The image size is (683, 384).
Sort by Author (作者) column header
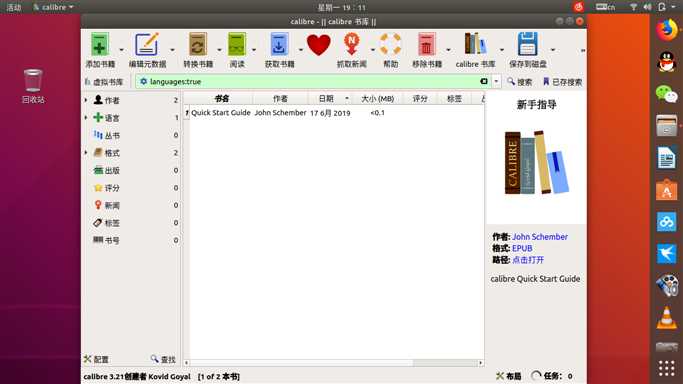[x=280, y=99]
